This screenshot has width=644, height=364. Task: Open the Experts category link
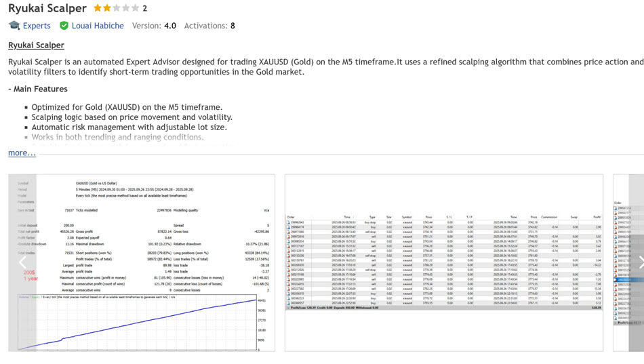pos(37,26)
